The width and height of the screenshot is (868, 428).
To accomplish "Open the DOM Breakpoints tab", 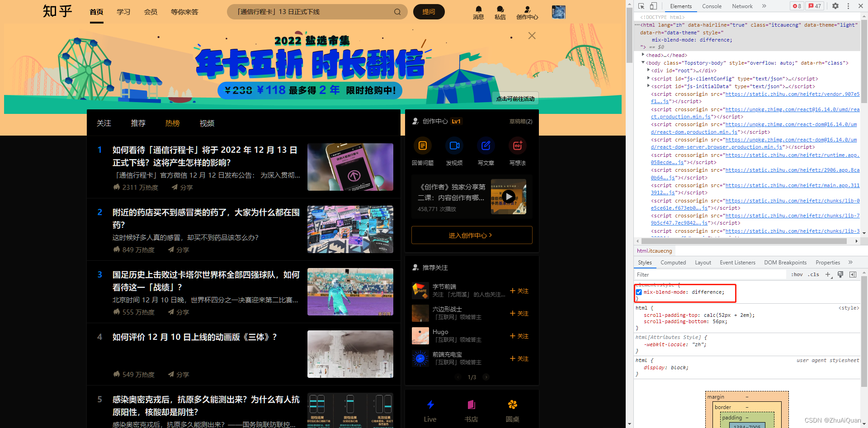I will [x=785, y=263].
